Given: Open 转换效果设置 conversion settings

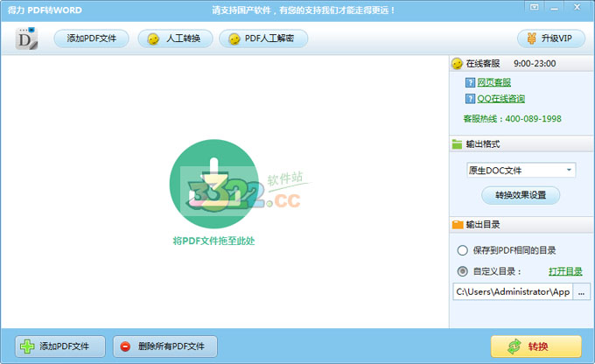Looking at the screenshot, I should tap(521, 195).
